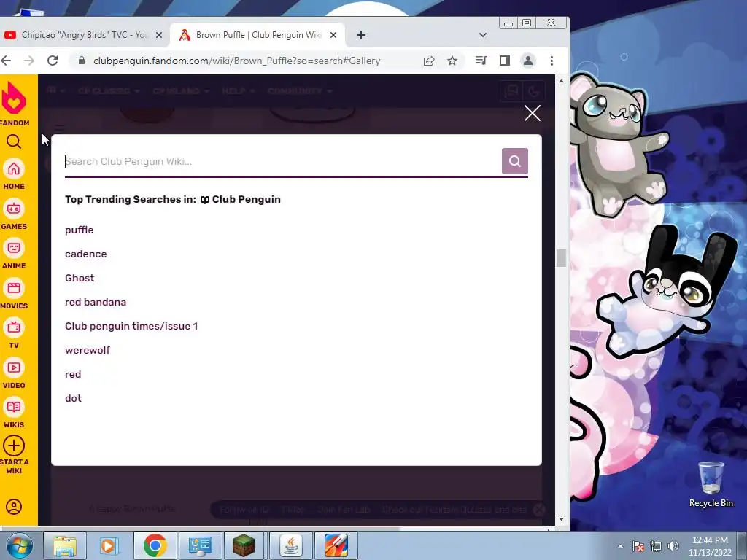Viewport: 747px width, 560px height.
Task: Click the sidebar search magnifier icon
Action: click(14, 141)
